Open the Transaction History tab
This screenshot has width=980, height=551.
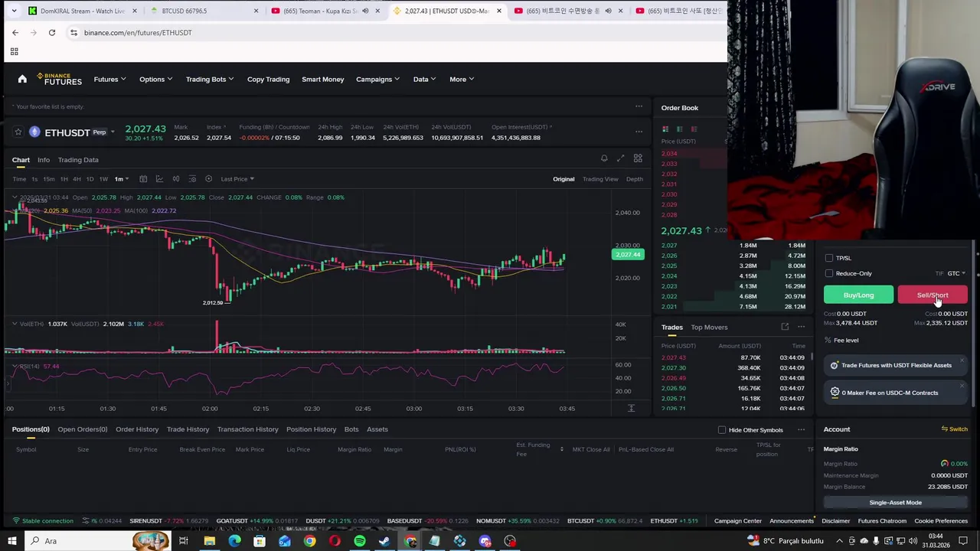(x=247, y=429)
